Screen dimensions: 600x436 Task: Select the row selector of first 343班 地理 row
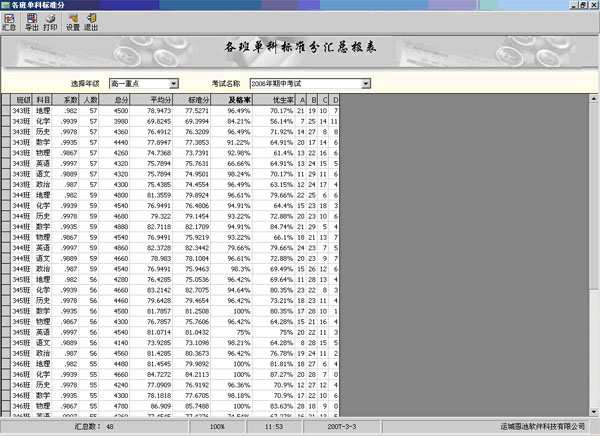(x=5, y=111)
